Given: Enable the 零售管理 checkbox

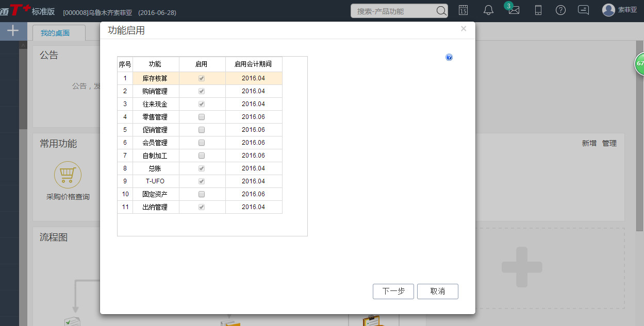Looking at the screenshot, I should point(202,117).
